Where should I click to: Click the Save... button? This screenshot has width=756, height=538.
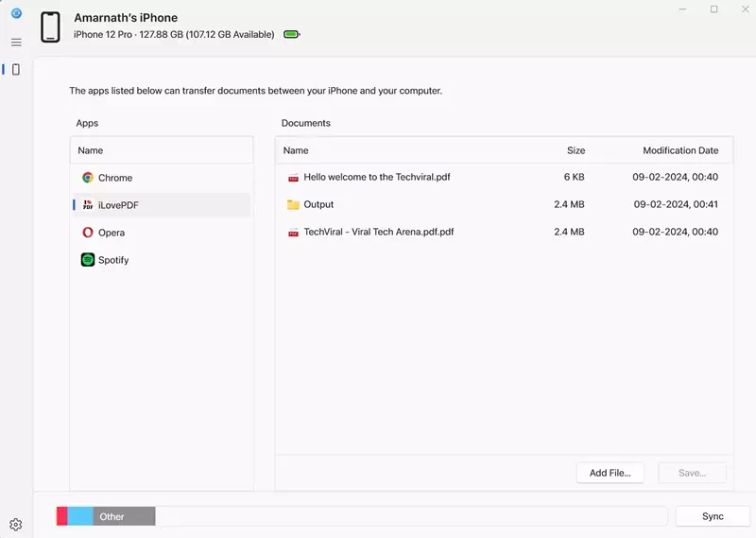pos(692,473)
